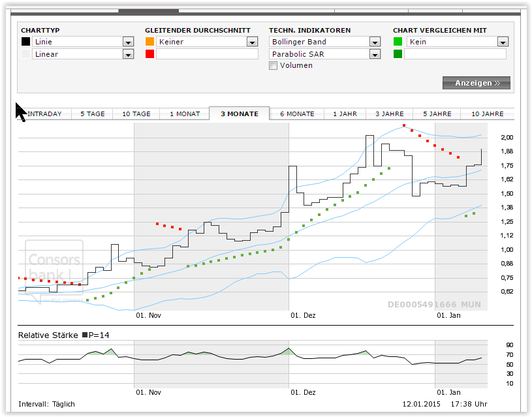Switch to the 10 JAHRE tab
The image size is (532, 417).
click(488, 114)
